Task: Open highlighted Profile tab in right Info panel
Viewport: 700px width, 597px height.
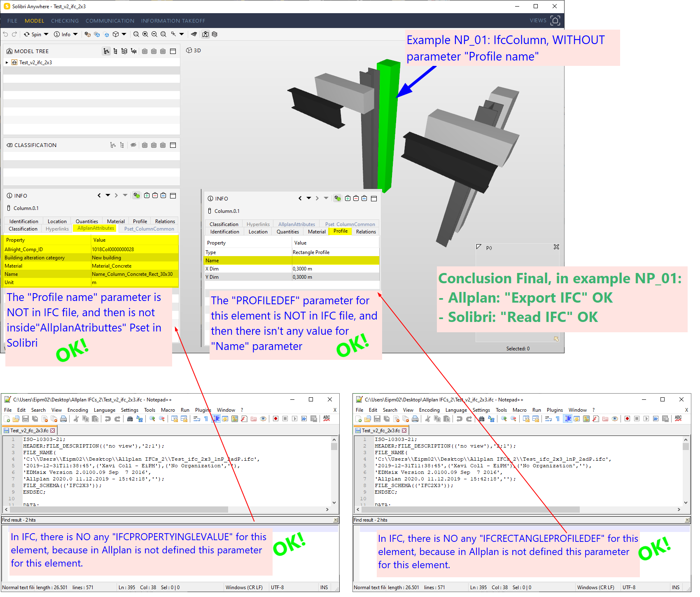Action: point(341,231)
